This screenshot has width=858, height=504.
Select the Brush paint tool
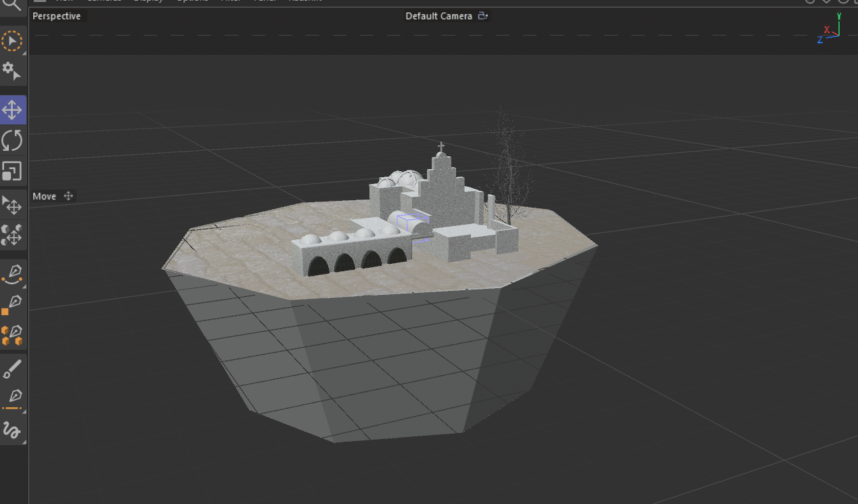pos(12,369)
